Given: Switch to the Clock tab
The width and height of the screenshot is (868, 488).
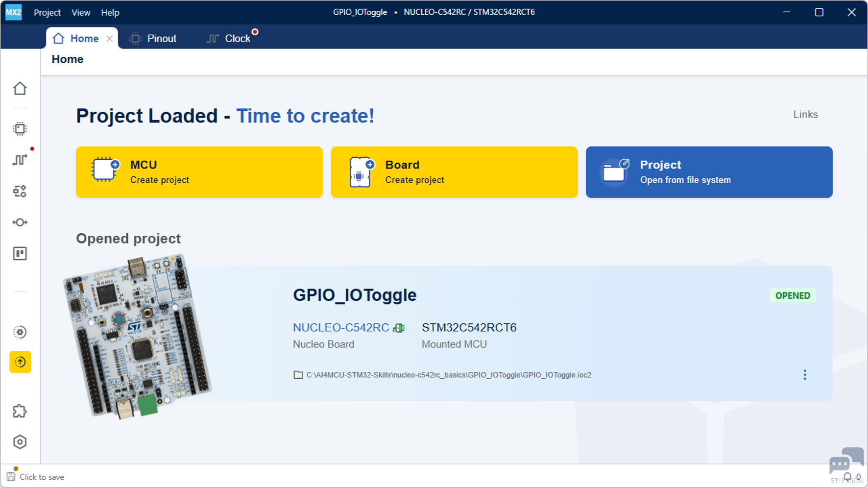Looking at the screenshot, I should pos(229,38).
